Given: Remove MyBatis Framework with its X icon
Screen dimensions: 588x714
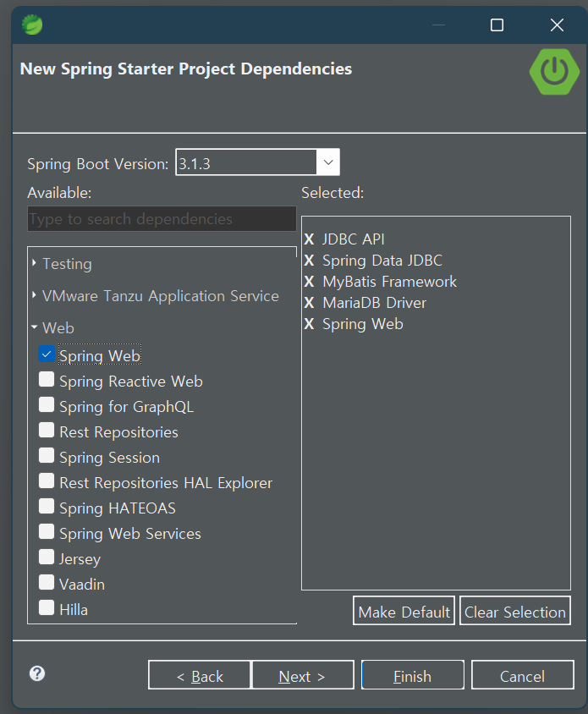Looking at the screenshot, I should point(310,282).
